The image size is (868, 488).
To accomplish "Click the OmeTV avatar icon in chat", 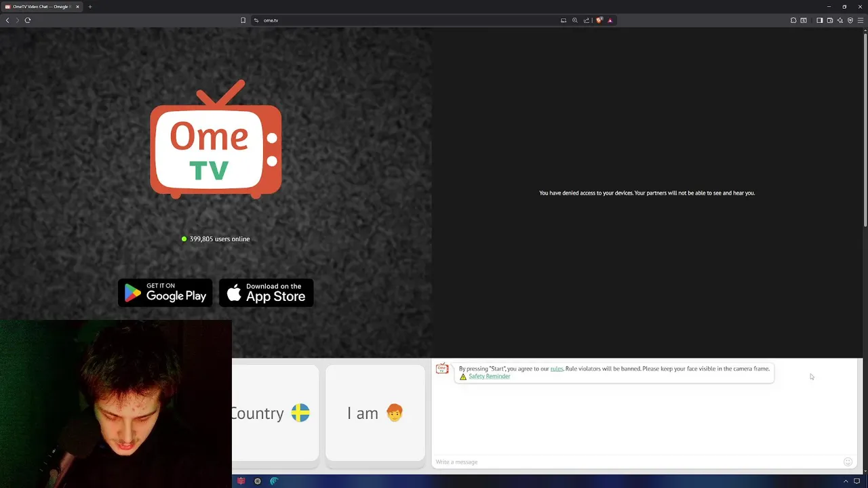I will click(442, 368).
